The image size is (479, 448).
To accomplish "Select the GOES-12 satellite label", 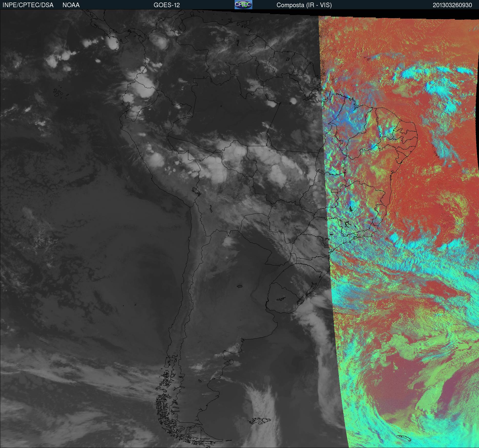I will tap(167, 5).
